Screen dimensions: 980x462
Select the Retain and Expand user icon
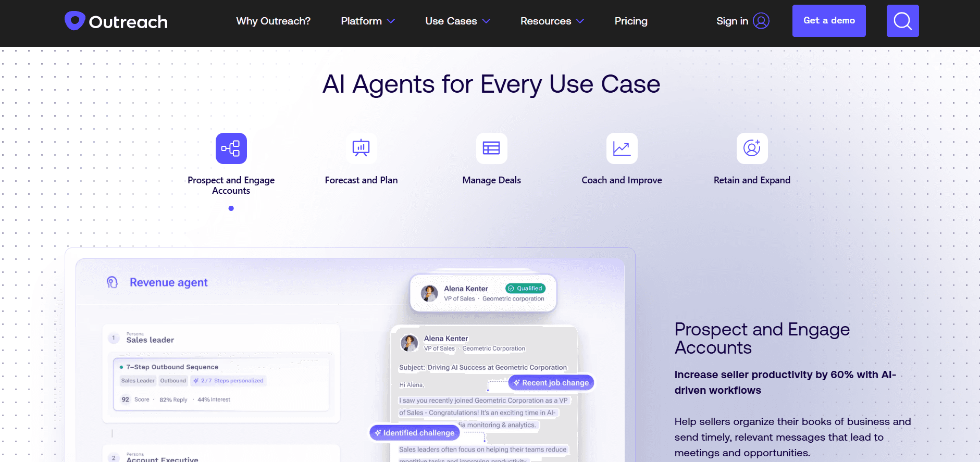click(x=752, y=148)
